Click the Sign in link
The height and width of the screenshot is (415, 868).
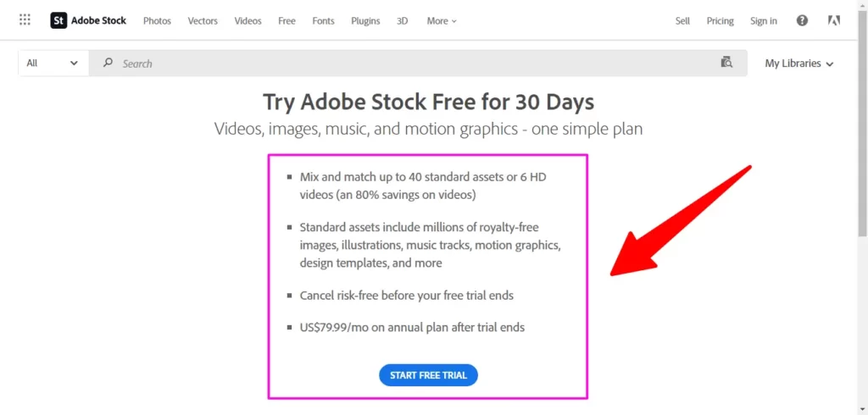[764, 21]
